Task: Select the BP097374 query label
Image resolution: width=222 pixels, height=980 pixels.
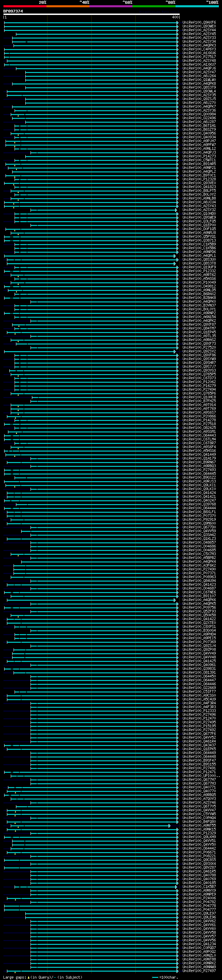Action: pyautogui.click(x=13, y=11)
